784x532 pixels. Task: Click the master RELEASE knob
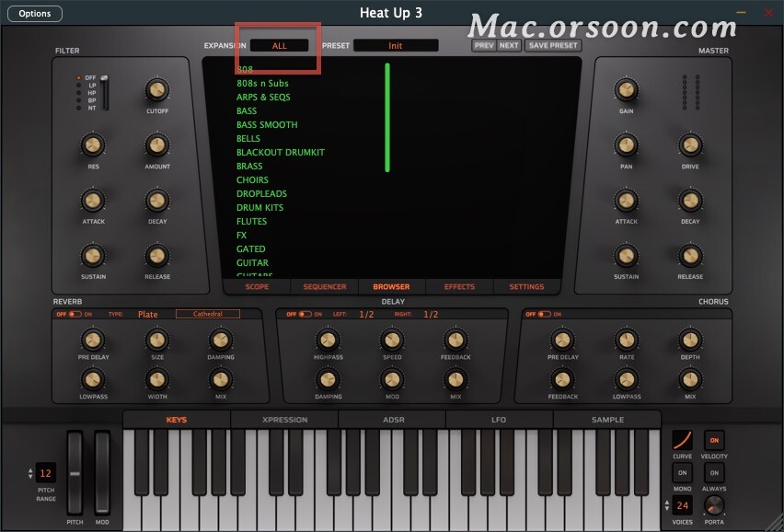(690, 256)
